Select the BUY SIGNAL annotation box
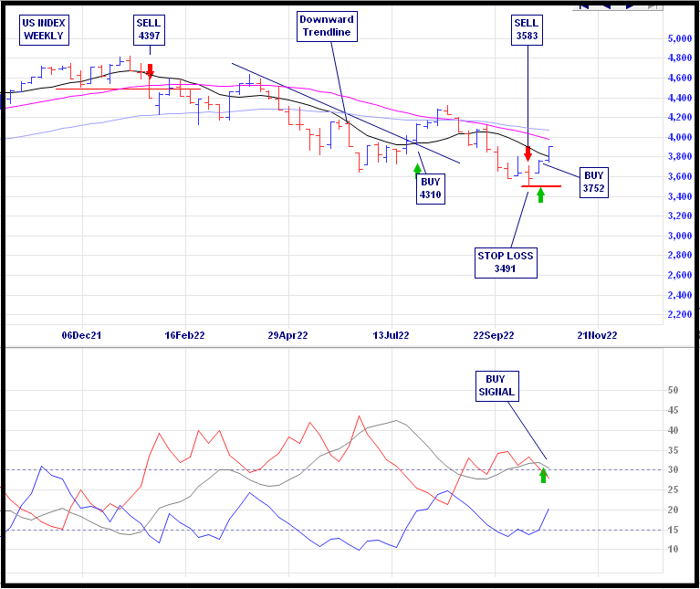700x589 pixels. point(496,386)
